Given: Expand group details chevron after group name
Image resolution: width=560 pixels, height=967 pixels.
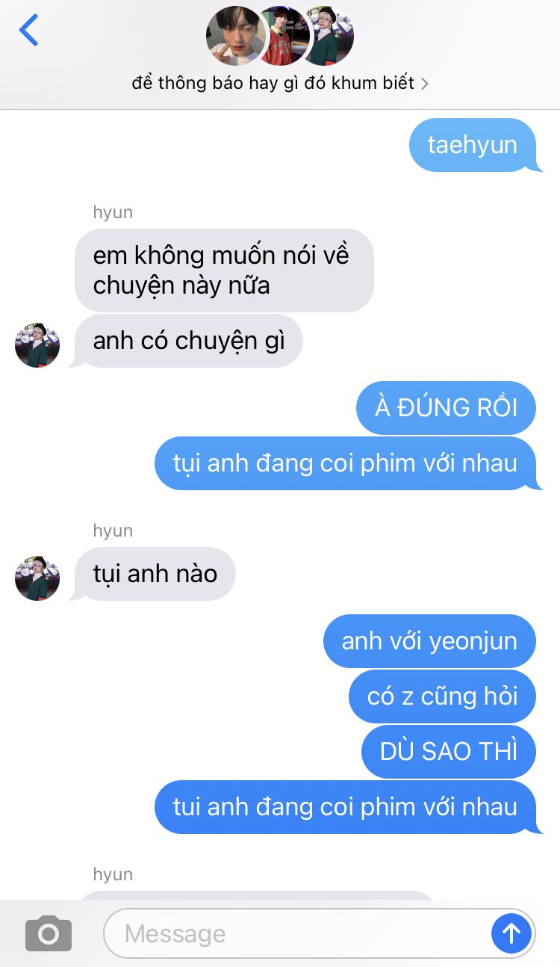Looking at the screenshot, I should pyautogui.click(x=425, y=84).
